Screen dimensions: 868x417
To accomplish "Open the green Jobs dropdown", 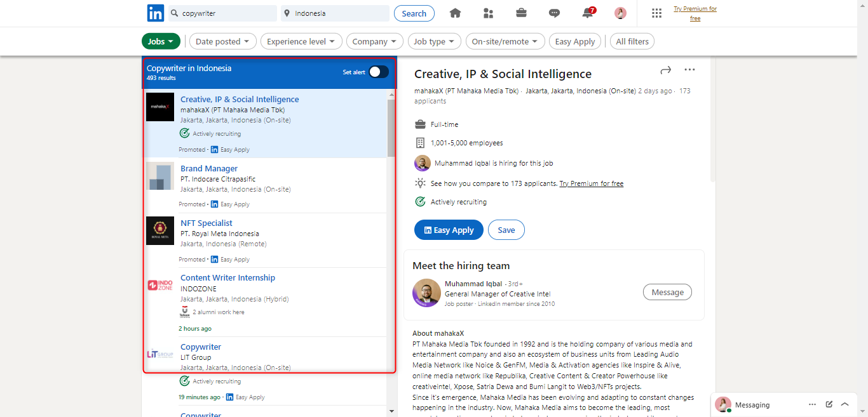I will [161, 41].
